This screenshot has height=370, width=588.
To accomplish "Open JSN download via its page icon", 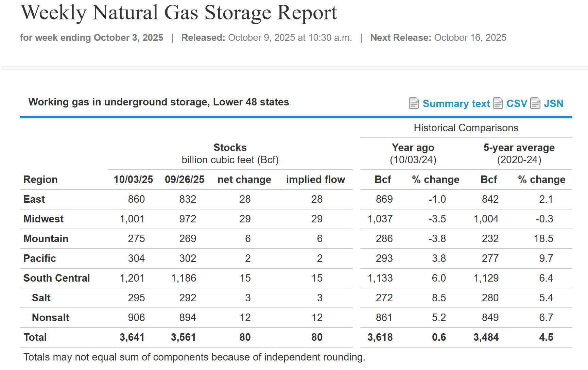I will [536, 103].
